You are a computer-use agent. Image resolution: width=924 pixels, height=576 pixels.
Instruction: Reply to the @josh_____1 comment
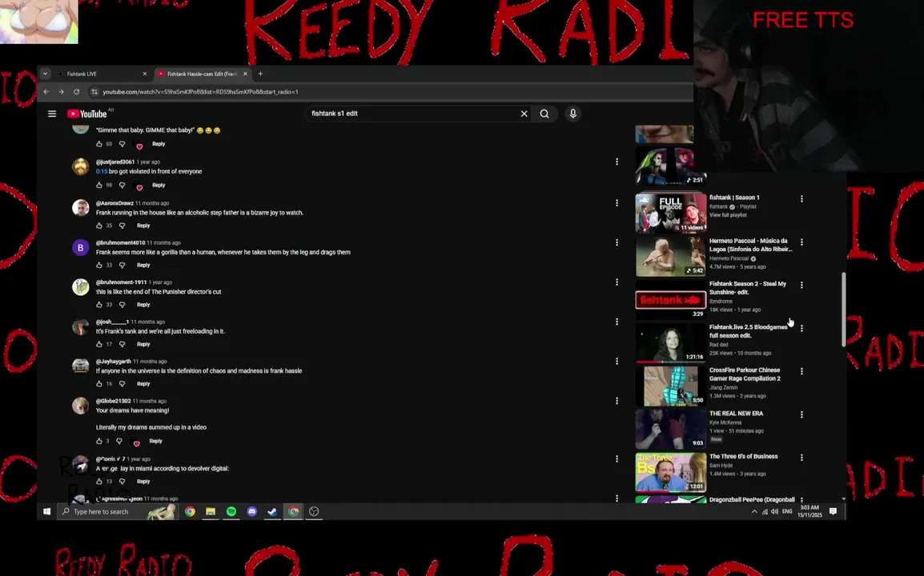pyautogui.click(x=143, y=344)
